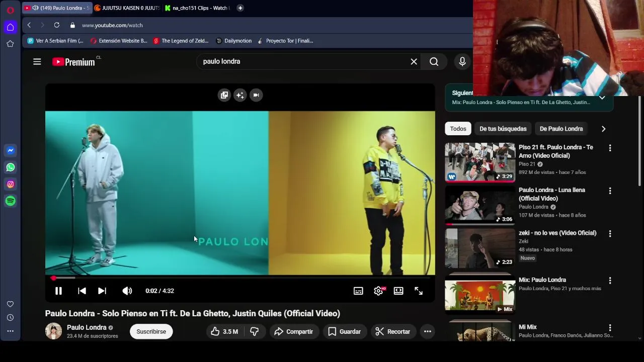Clear the search text with X icon
This screenshot has width=644, height=362.
tap(414, 61)
